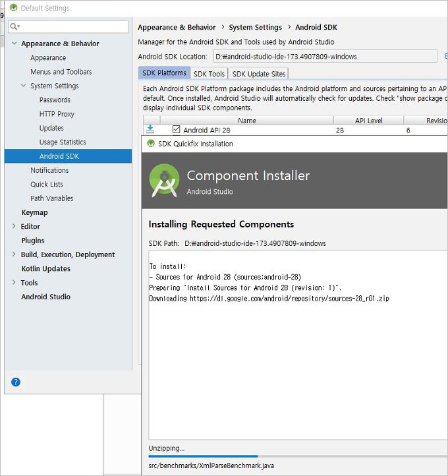
Task: Click the download icon beside Android API 28
Action: [x=150, y=130]
